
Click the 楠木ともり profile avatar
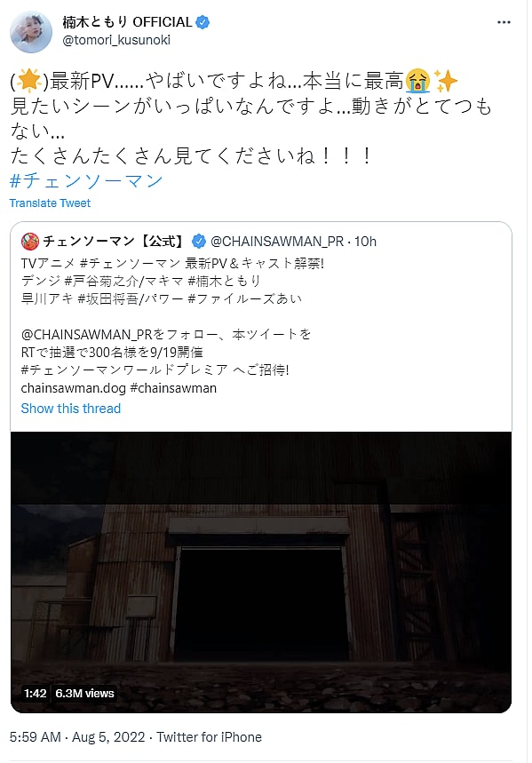coord(31,32)
